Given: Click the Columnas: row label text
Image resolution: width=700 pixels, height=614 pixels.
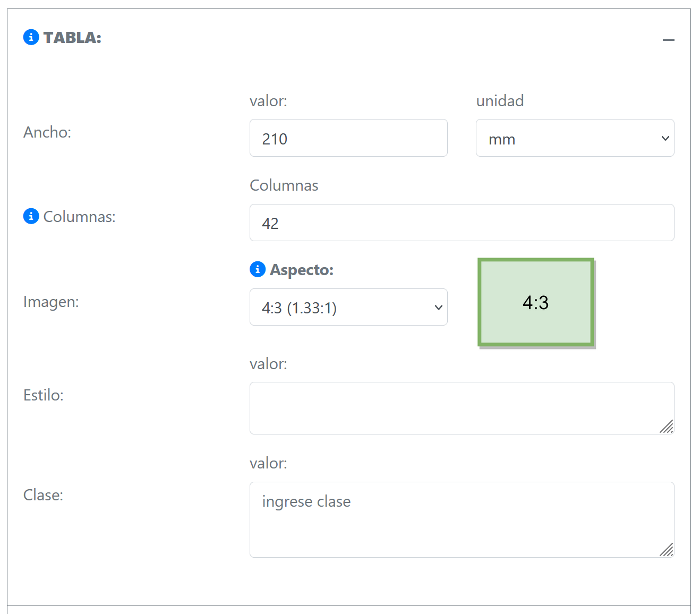Looking at the screenshot, I should pos(79,217).
